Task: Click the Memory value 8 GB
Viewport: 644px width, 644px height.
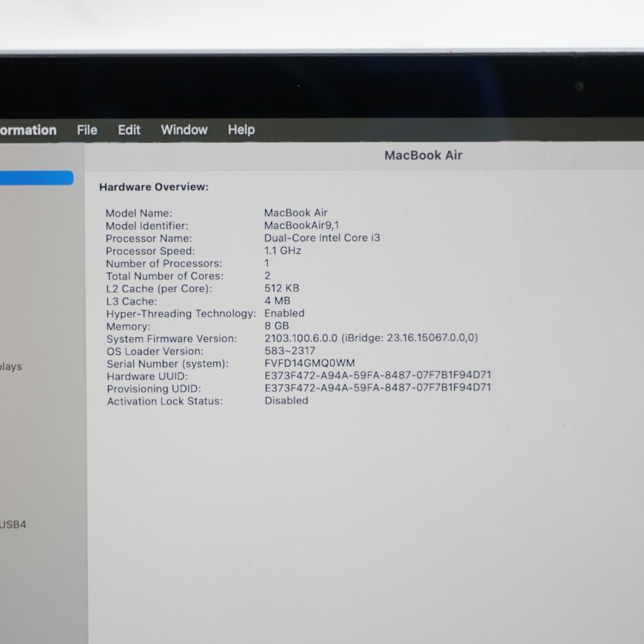Action: [x=277, y=326]
